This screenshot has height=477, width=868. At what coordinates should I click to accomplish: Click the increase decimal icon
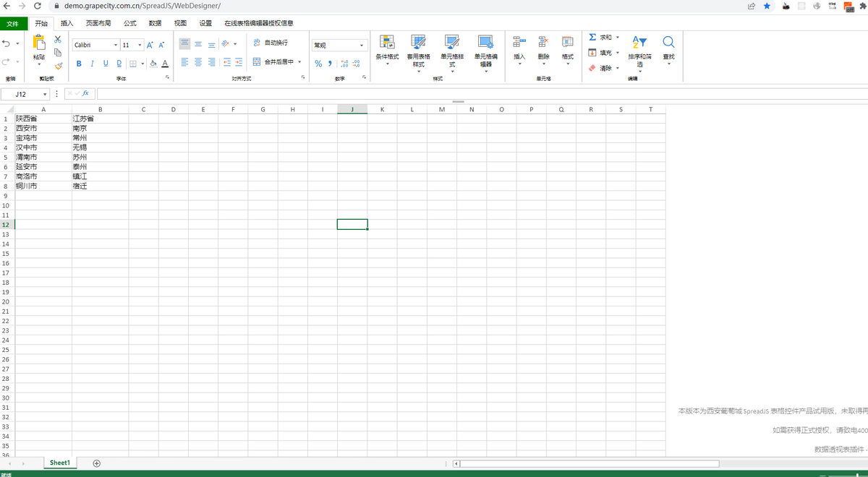pyautogui.click(x=344, y=64)
